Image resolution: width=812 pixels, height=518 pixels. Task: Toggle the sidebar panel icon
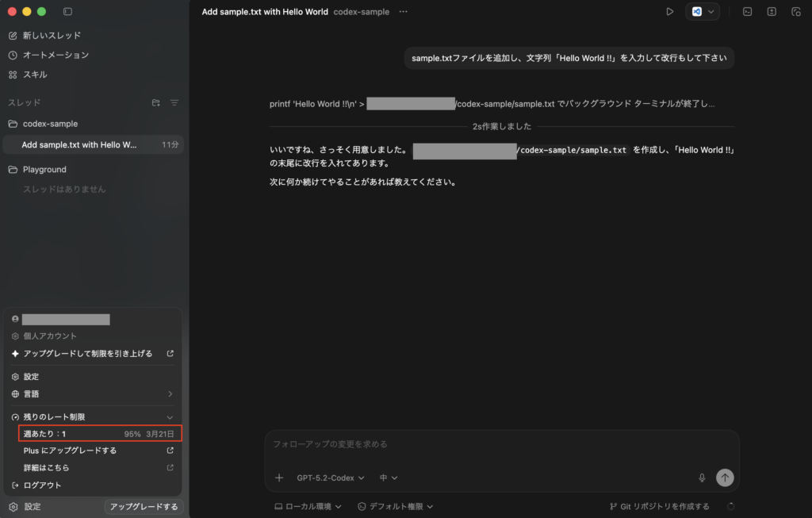[x=67, y=12]
